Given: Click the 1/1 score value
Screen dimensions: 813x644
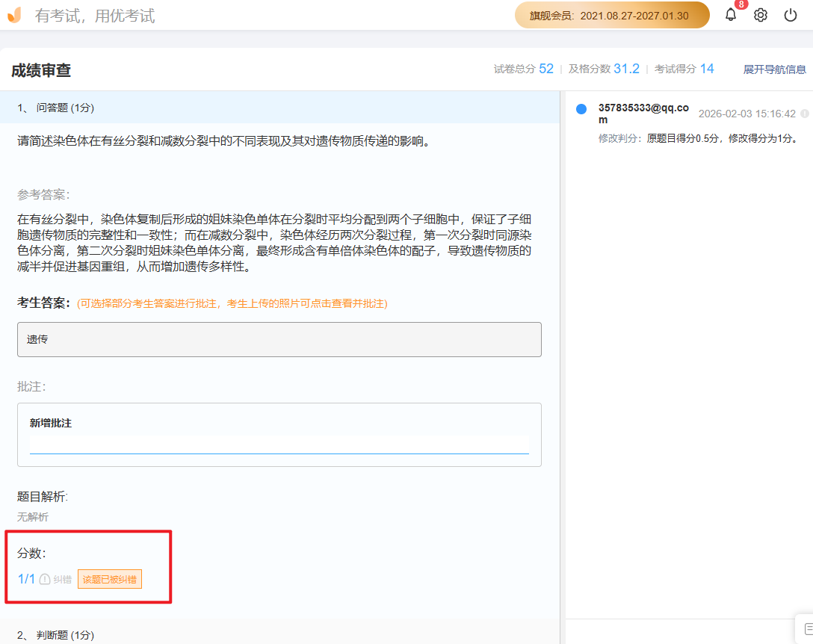Looking at the screenshot, I should pos(26,579).
